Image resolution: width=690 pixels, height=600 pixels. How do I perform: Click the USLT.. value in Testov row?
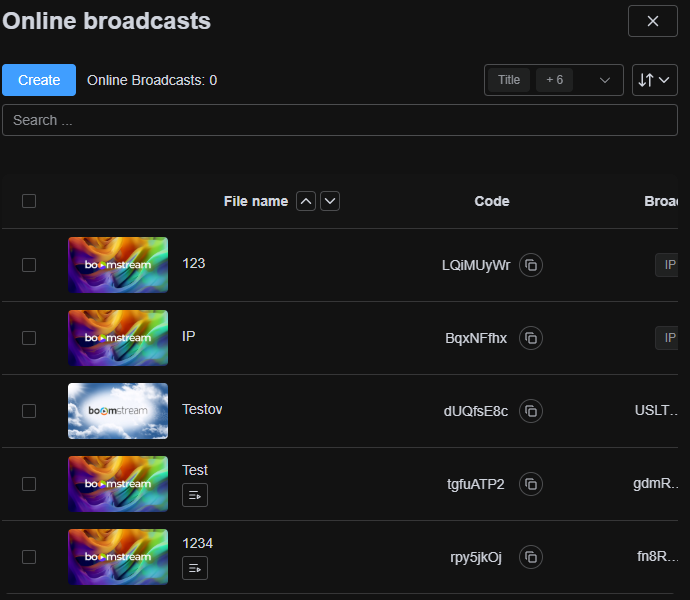pos(656,410)
